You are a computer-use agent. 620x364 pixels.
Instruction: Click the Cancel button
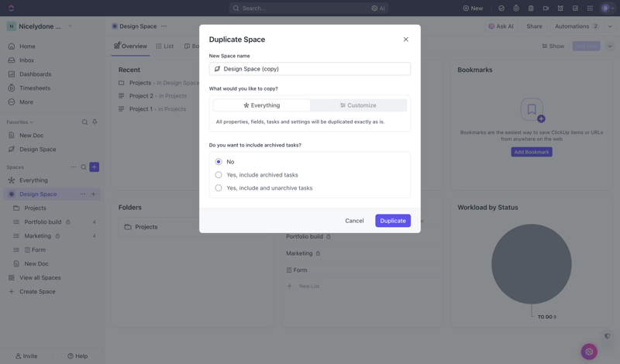click(354, 221)
